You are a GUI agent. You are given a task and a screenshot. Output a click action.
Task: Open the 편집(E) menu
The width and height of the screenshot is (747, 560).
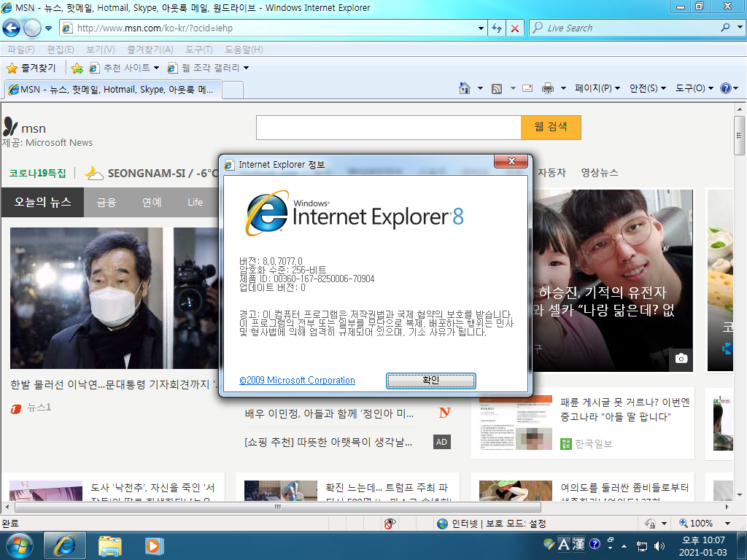tap(60, 50)
